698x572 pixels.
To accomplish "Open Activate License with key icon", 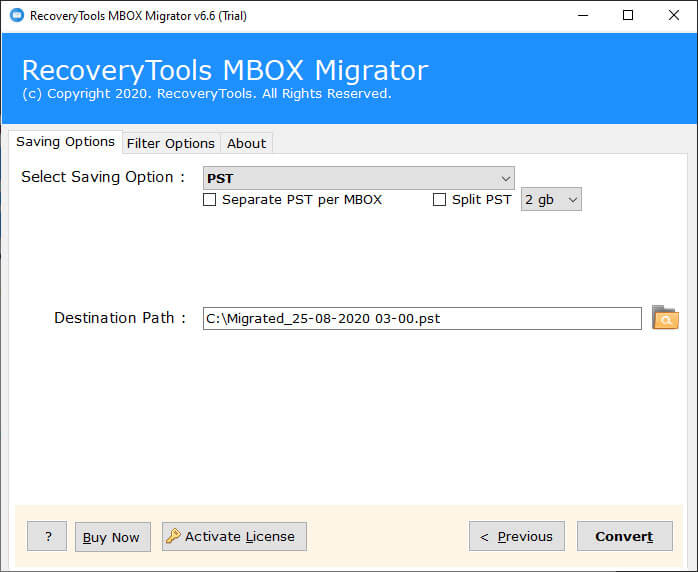I will tap(234, 536).
